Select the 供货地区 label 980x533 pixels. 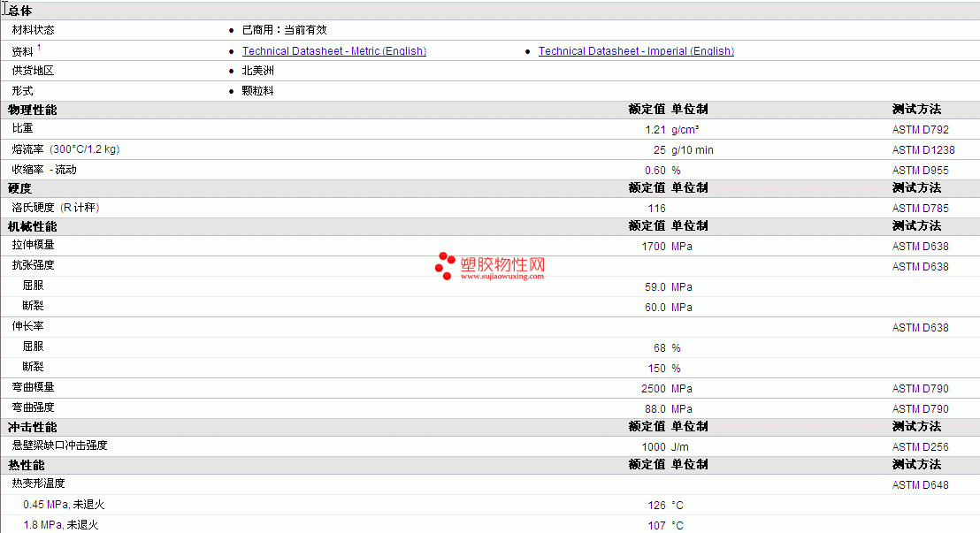tap(33, 71)
